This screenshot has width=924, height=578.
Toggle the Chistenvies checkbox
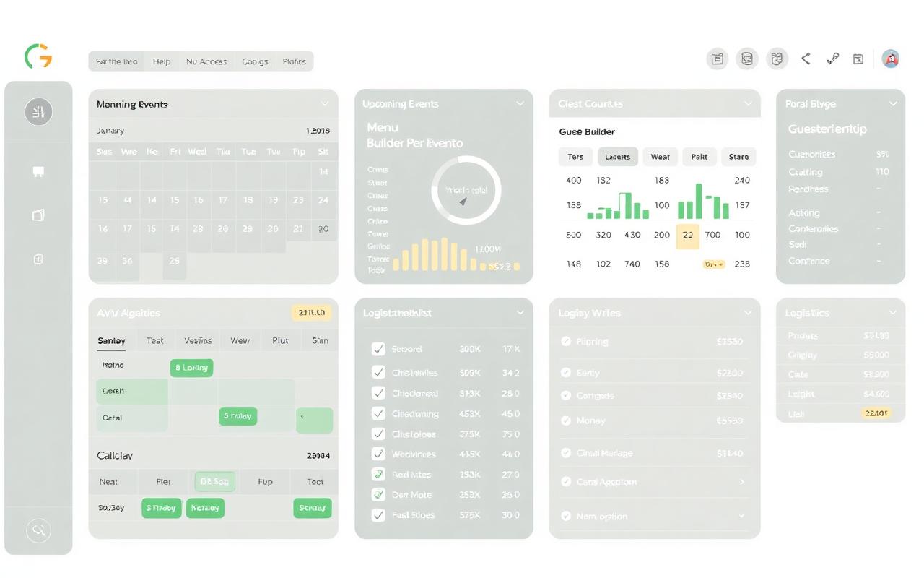tap(378, 373)
